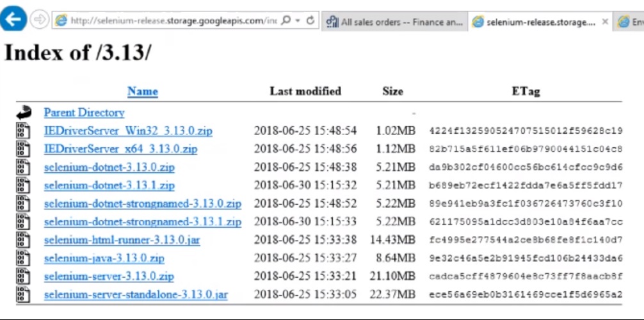Click the ETag column header
Viewport: 644px width, 320px height.
tap(526, 91)
